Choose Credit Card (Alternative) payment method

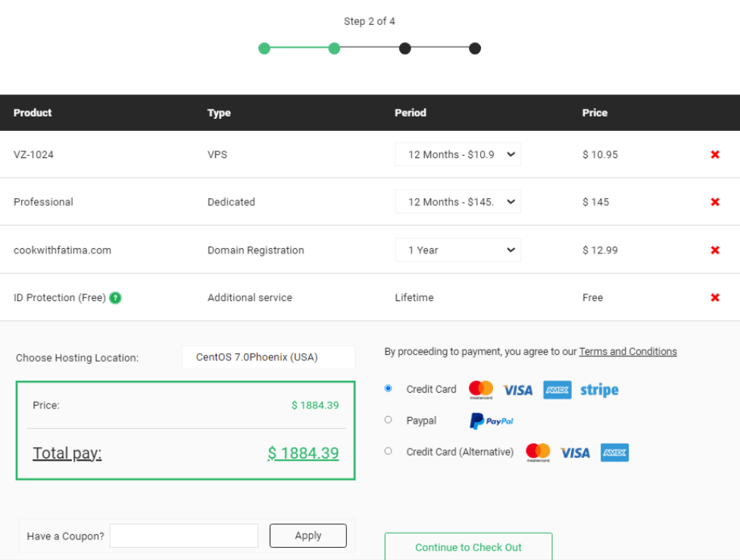pyautogui.click(x=388, y=451)
